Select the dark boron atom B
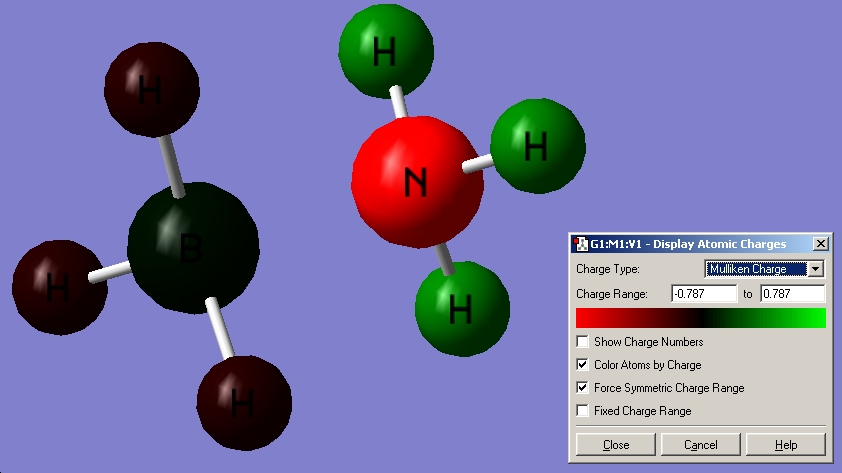 click(193, 248)
